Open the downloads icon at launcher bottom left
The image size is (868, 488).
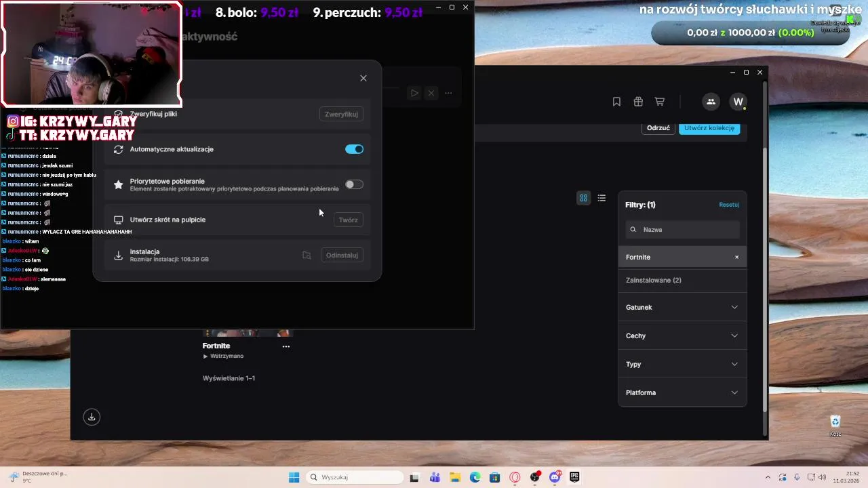pos(92,417)
